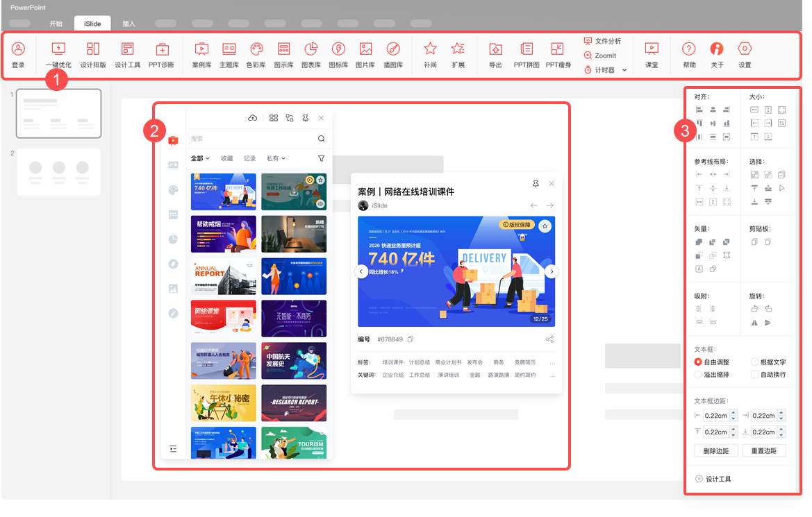812x517 pixels.
Task: Start ZoomIt from ribbon
Action: (601, 56)
